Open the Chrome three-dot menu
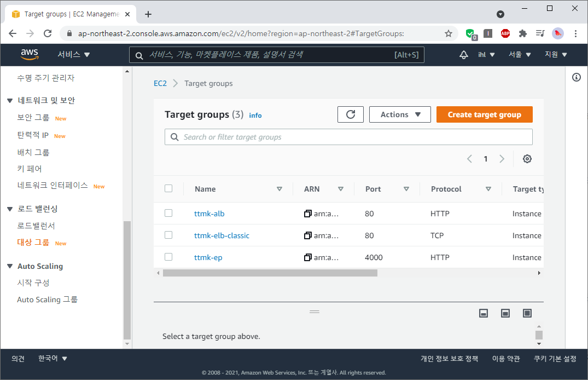Image resolution: width=588 pixels, height=380 pixels. coord(575,33)
